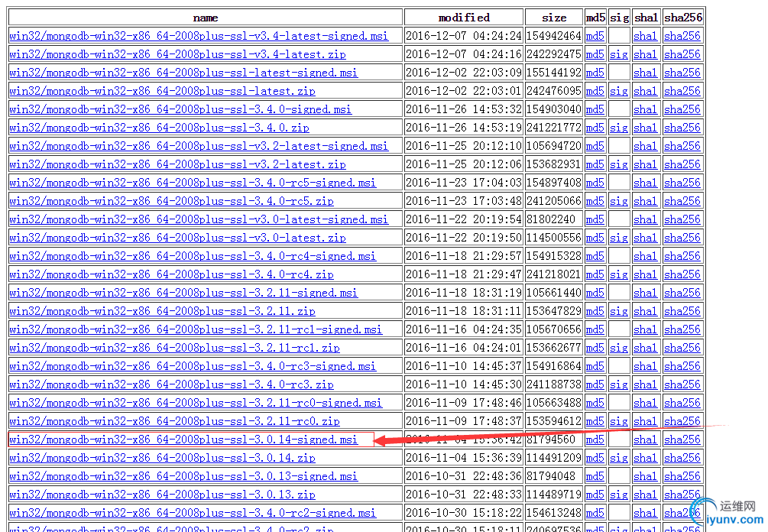The image size is (768, 532).
Task: Select the timestamp "2016-12-02 22:03:09"
Action: 464,73
